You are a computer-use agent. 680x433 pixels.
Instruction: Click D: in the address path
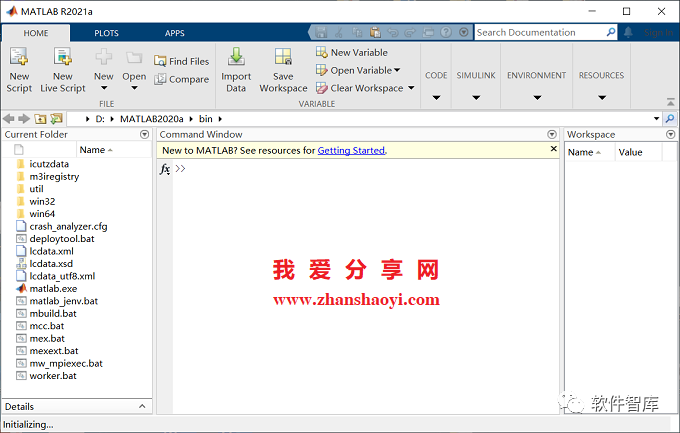(x=100, y=119)
